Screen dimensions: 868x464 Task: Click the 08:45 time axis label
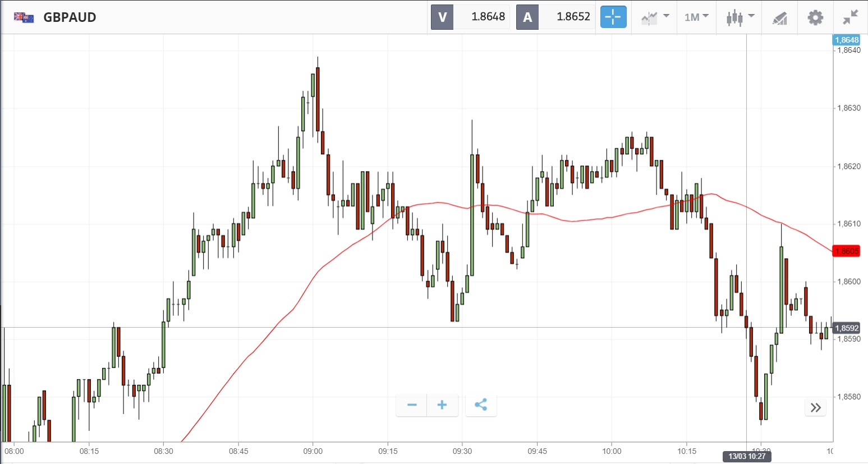coord(238,451)
